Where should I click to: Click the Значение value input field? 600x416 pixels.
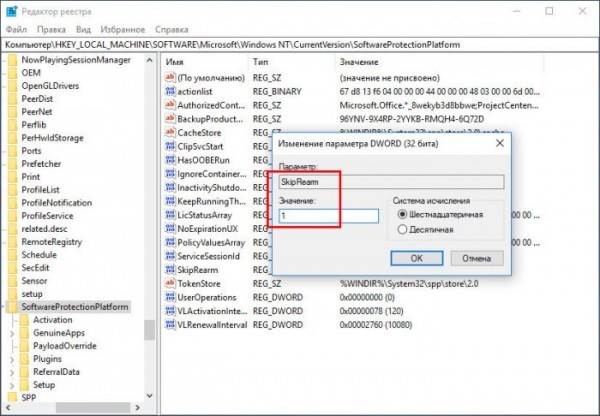pyautogui.click(x=329, y=216)
